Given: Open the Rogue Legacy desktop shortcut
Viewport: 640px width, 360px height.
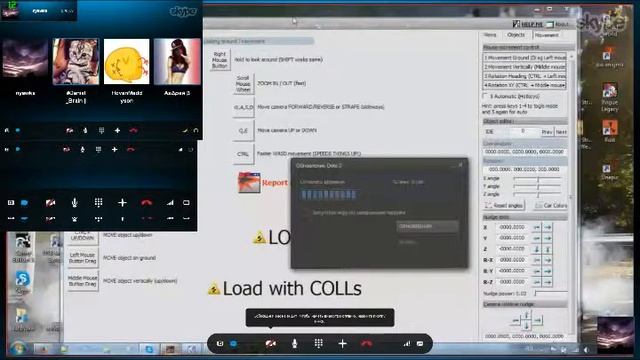Looking at the screenshot, I should pyautogui.click(x=609, y=97).
